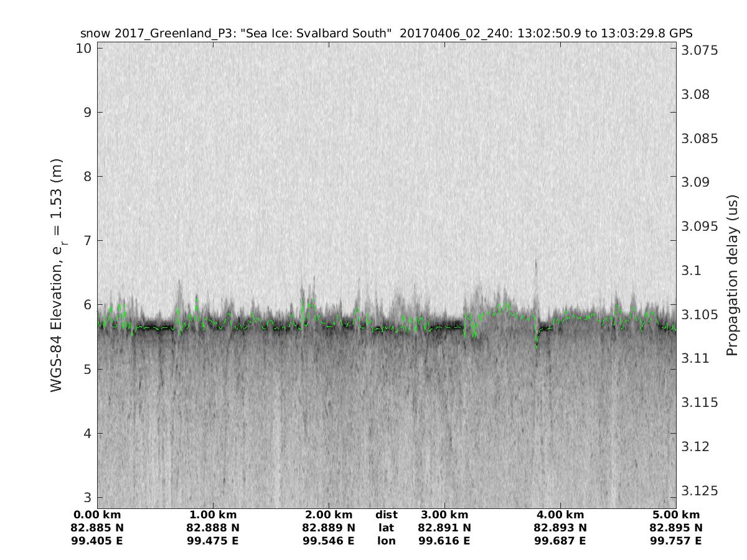Click the 3.1 propagation delay tick label
Viewport: 747px width, 560px height.
[x=691, y=271]
